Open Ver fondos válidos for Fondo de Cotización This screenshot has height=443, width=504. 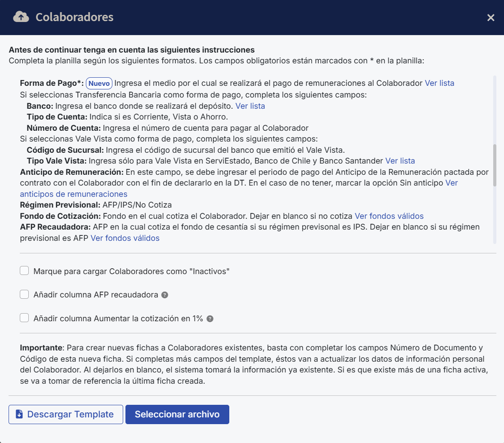389,216
